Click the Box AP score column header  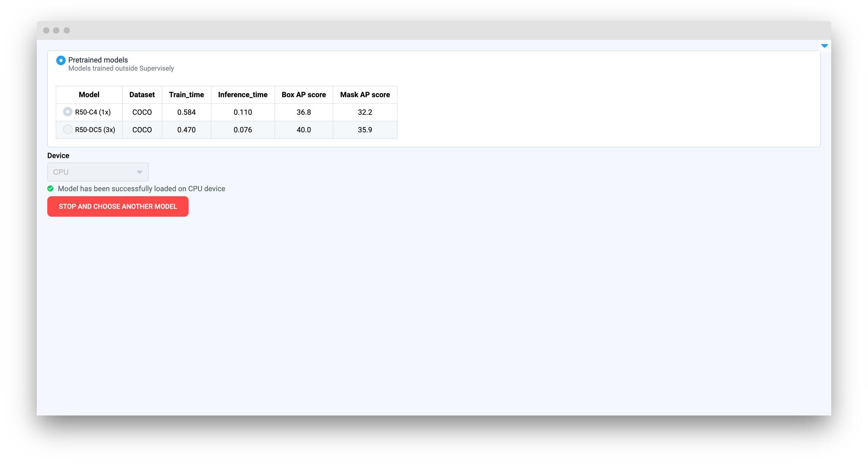click(x=304, y=95)
